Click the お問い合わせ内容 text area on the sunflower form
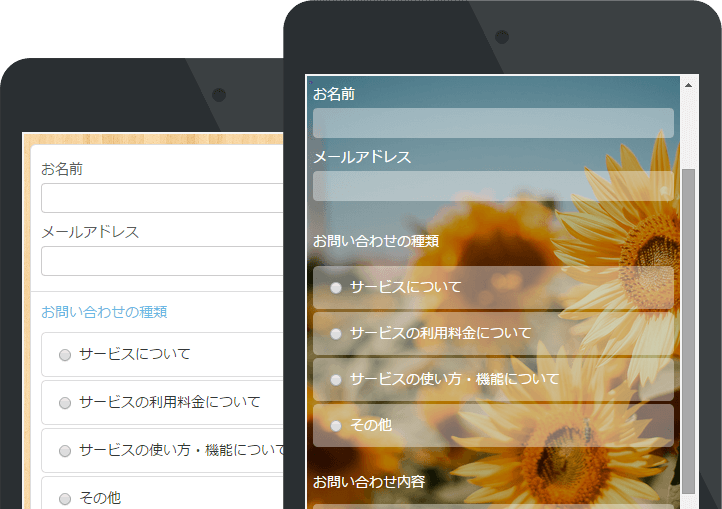722x509 pixels. [x=493, y=504]
